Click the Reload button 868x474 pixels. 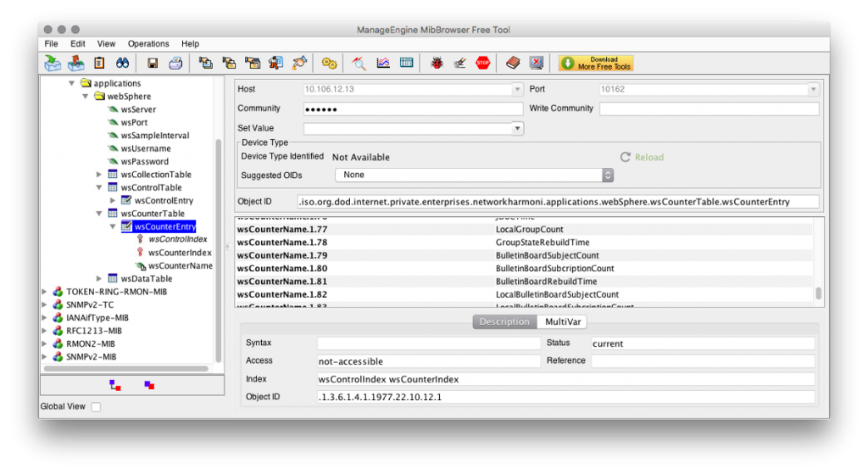coord(642,157)
